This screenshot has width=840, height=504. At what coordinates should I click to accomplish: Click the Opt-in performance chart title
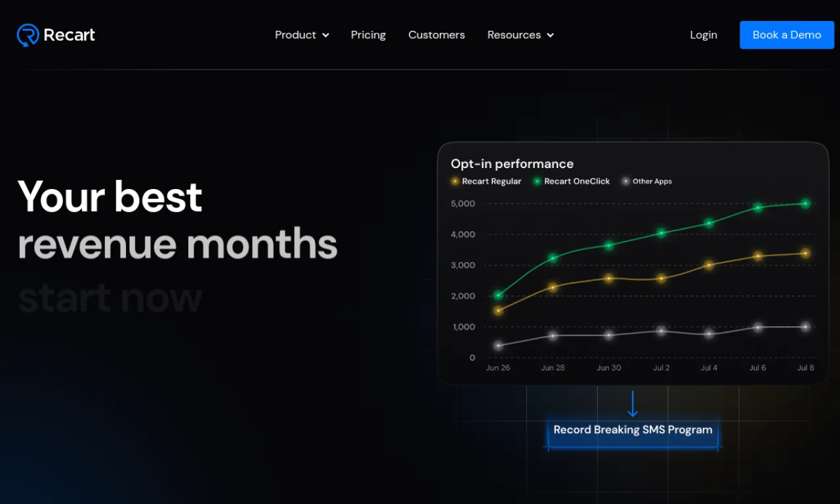click(x=512, y=163)
